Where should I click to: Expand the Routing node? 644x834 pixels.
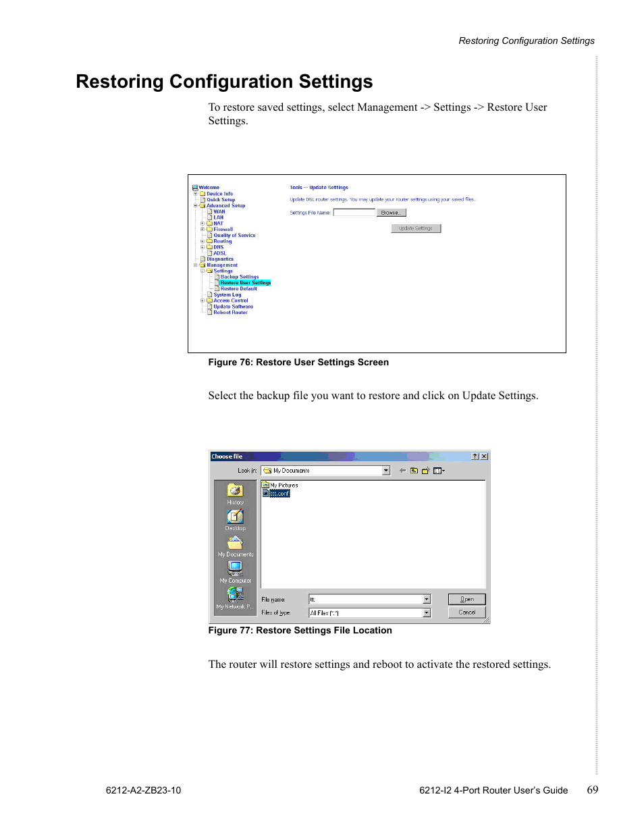coord(203,241)
